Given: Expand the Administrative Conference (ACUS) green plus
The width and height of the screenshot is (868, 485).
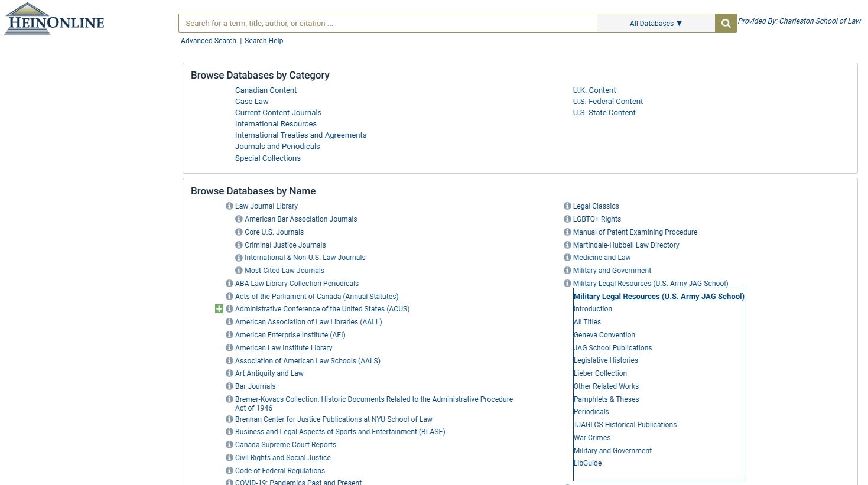Looking at the screenshot, I should (219, 309).
